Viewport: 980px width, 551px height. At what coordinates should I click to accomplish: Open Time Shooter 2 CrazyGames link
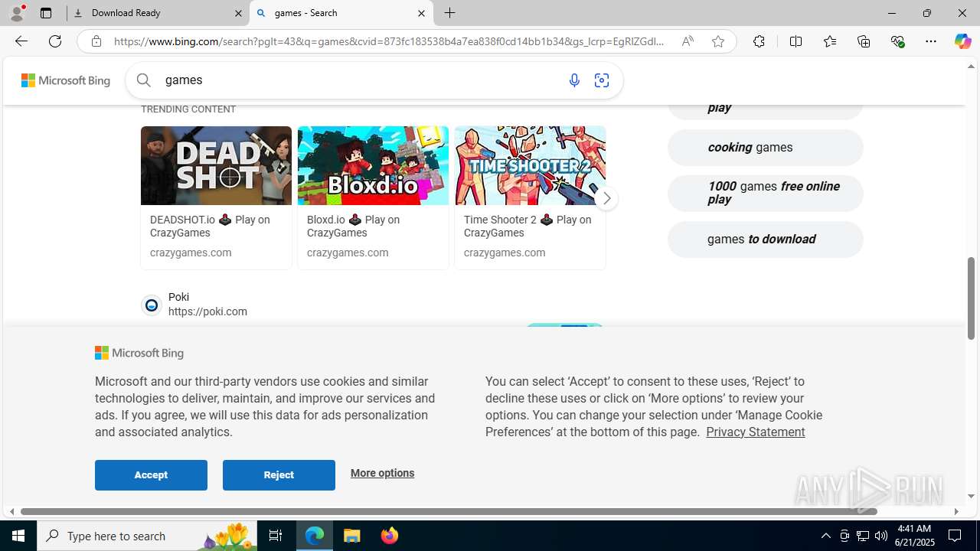pos(528,227)
